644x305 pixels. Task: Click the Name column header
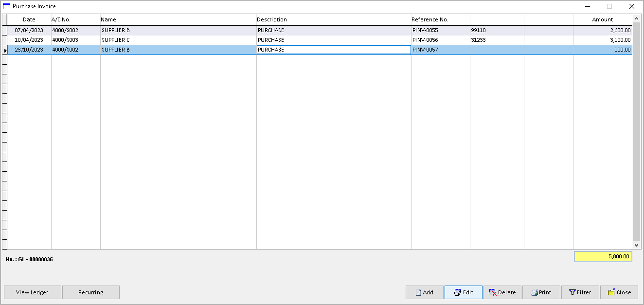pyautogui.click(x=108, y=19)
